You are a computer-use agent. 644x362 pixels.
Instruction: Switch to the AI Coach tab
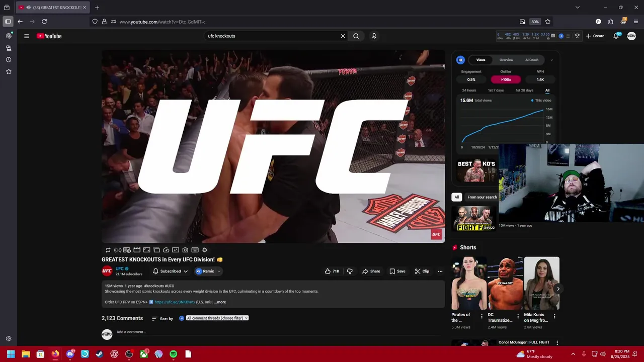click(x=532, y=60)
